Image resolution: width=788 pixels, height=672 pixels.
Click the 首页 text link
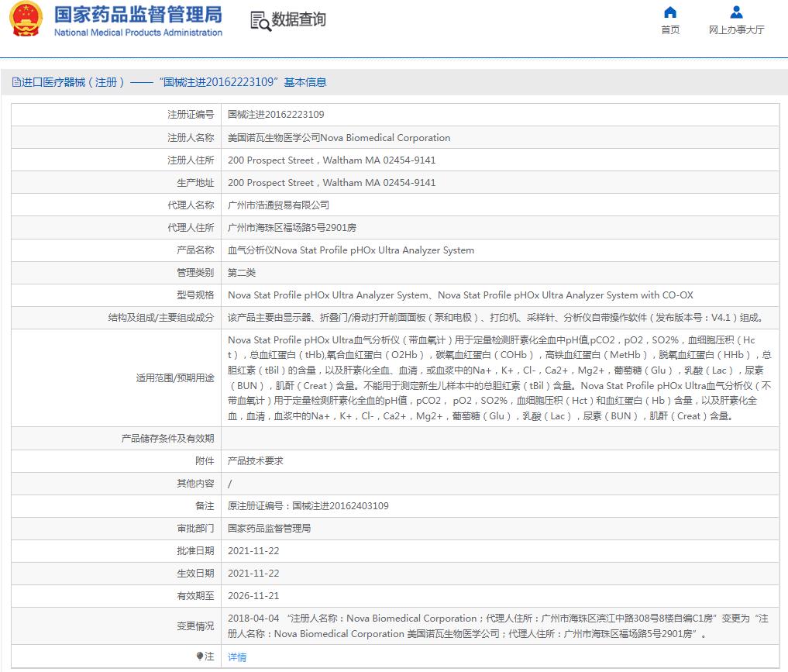[x=670, y=29]
